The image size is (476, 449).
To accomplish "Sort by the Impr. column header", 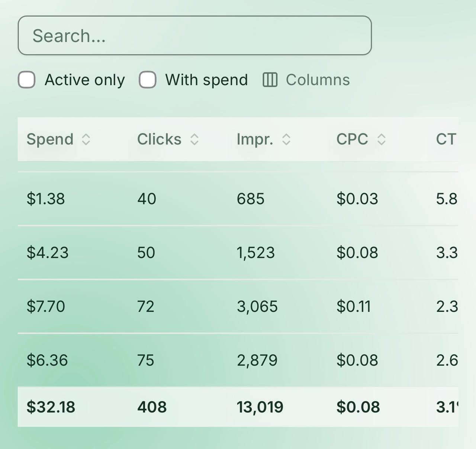I will tap(255, 139).
